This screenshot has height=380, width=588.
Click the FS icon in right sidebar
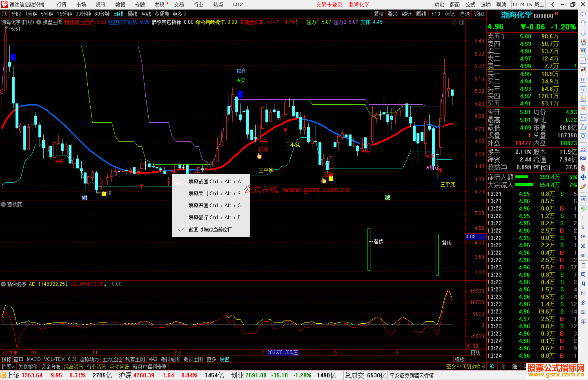583,199
